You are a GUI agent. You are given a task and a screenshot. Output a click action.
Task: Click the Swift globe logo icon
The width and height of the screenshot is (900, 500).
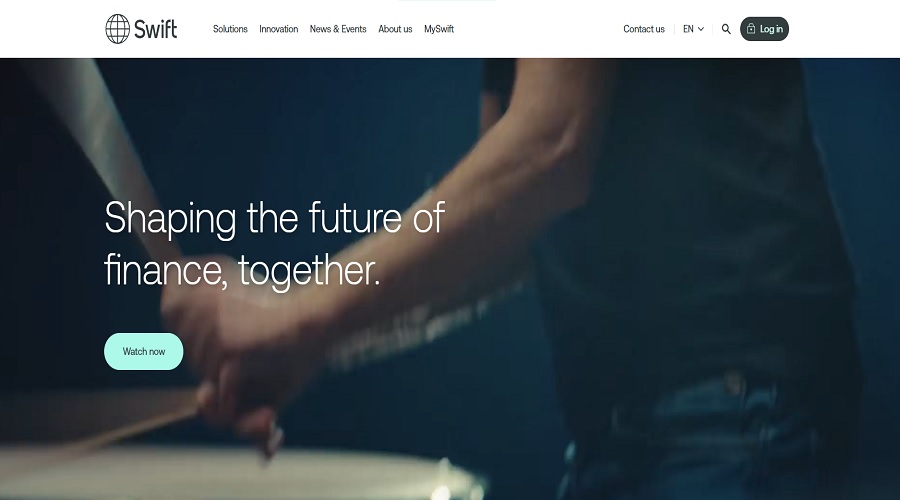click(x=118, y=29)
